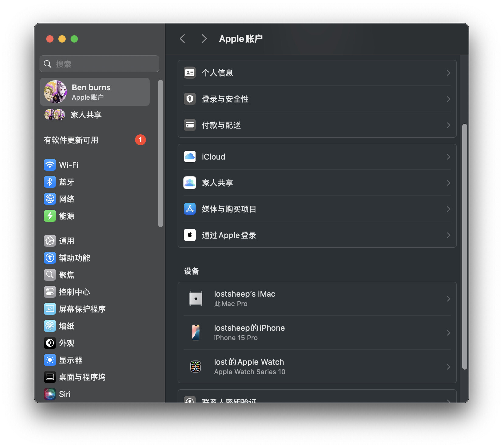Click the 外观 appearance icon

50,343
